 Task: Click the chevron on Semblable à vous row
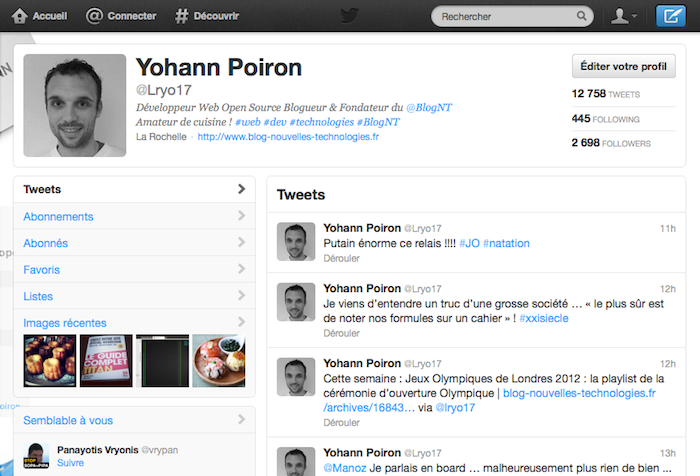pos(242,419)
